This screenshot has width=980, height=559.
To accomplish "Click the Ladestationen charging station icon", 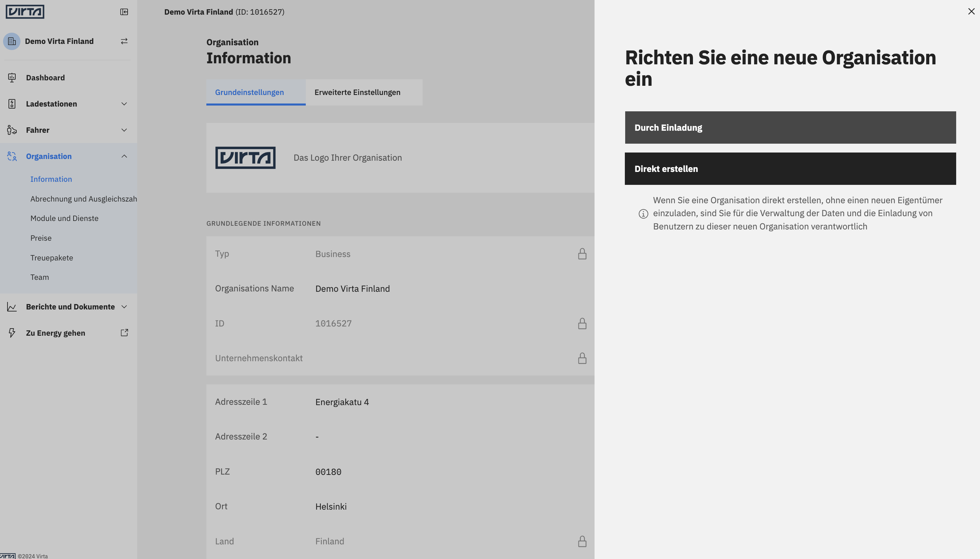I will [x=12, y=103].
